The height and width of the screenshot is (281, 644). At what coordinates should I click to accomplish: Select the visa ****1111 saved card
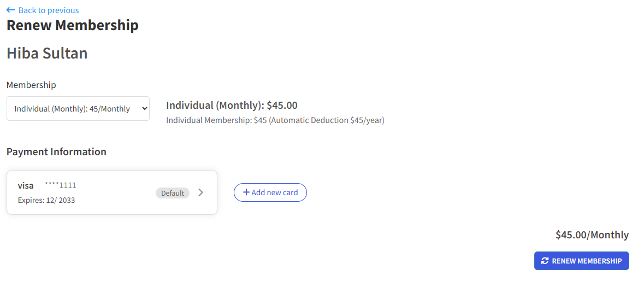click(x=112, y=192)
